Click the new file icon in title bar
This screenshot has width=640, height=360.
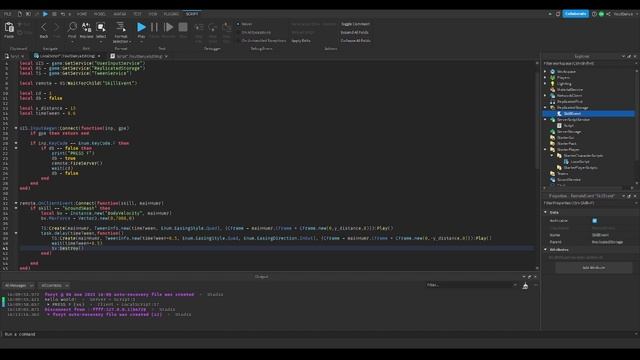[x=20, y=14]
